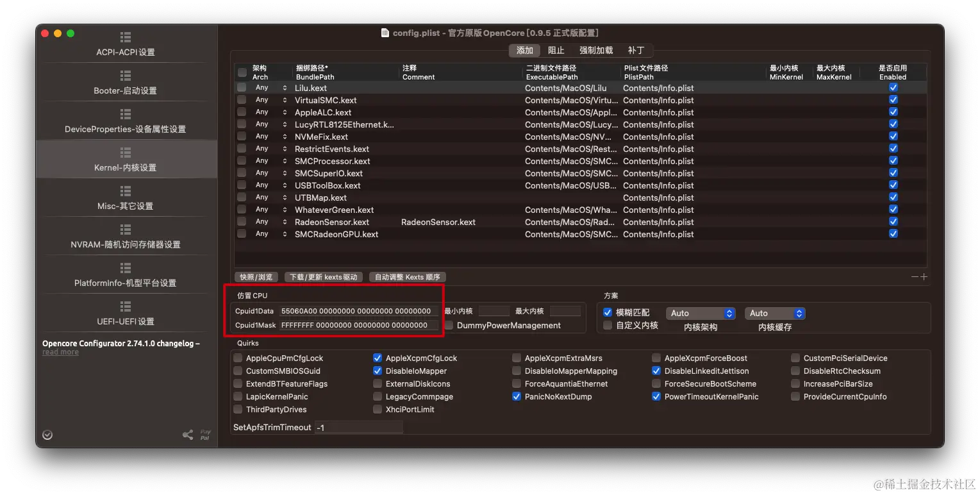Tick the select-all checkbox in table header
Image resolution: width=980 pixels, height=495 pixels.
click(242, 72)
